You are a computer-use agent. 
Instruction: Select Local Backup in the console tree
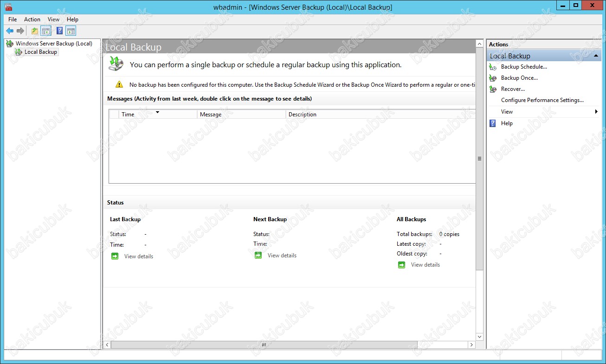coord(41,52)
